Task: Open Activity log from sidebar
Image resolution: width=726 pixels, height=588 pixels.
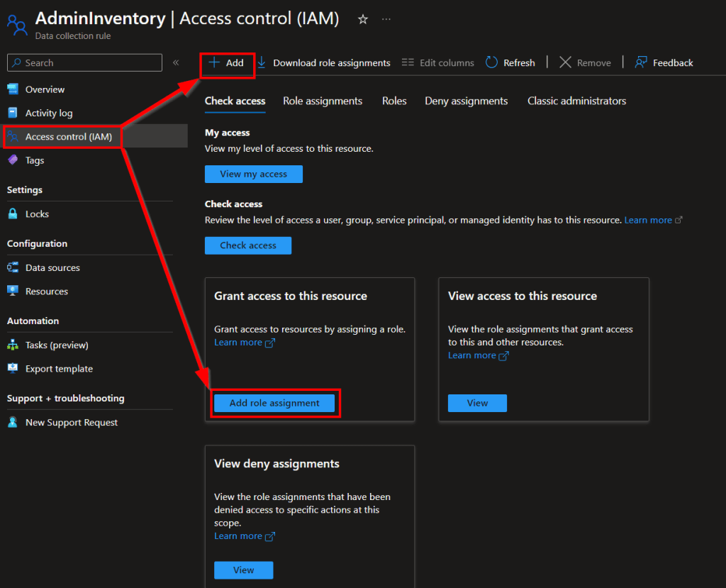Action: [48, 113]
